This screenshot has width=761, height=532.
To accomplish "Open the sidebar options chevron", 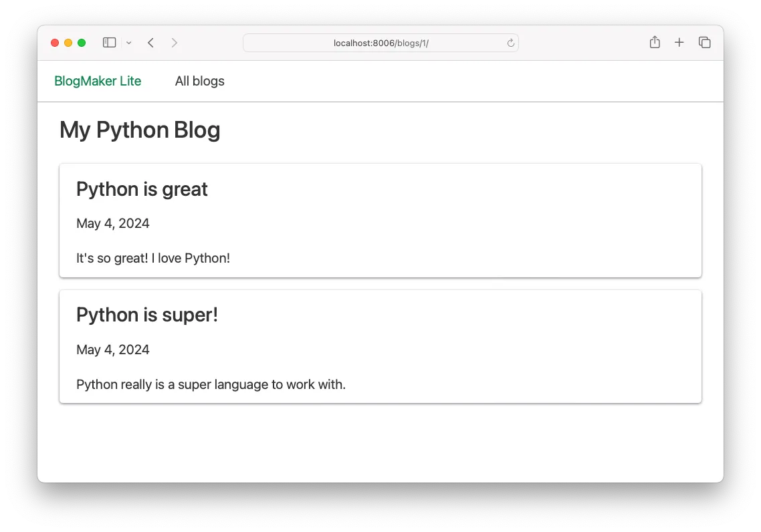I will coord(129,43).
